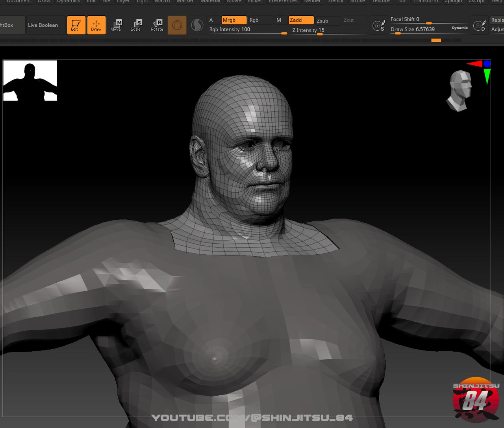
Task: Toggle Mrgb mode
Action: 233,20
